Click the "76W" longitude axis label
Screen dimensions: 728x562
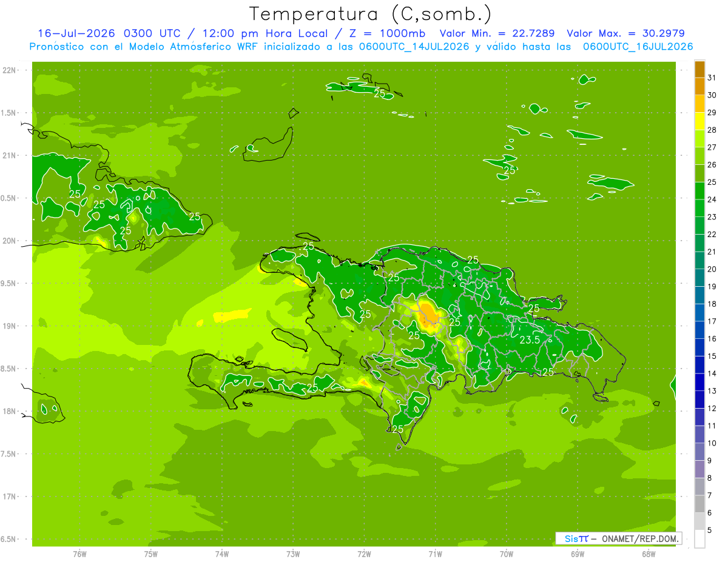[79, 554]
